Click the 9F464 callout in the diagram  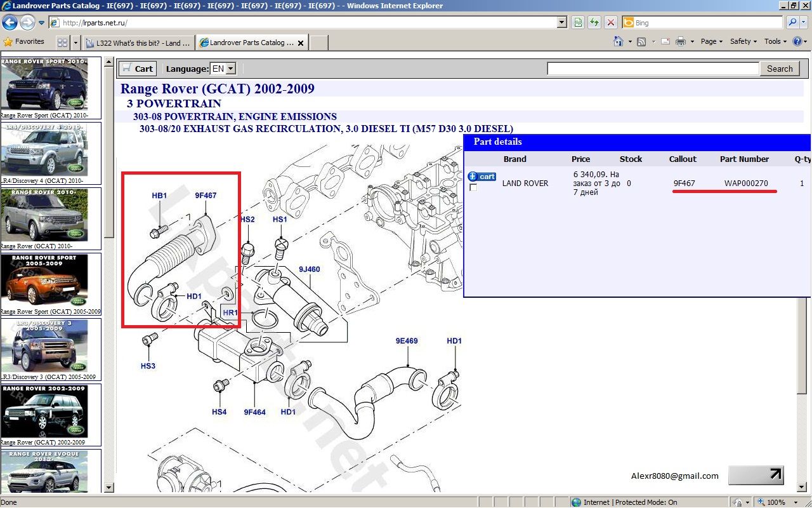coord(254,412)
